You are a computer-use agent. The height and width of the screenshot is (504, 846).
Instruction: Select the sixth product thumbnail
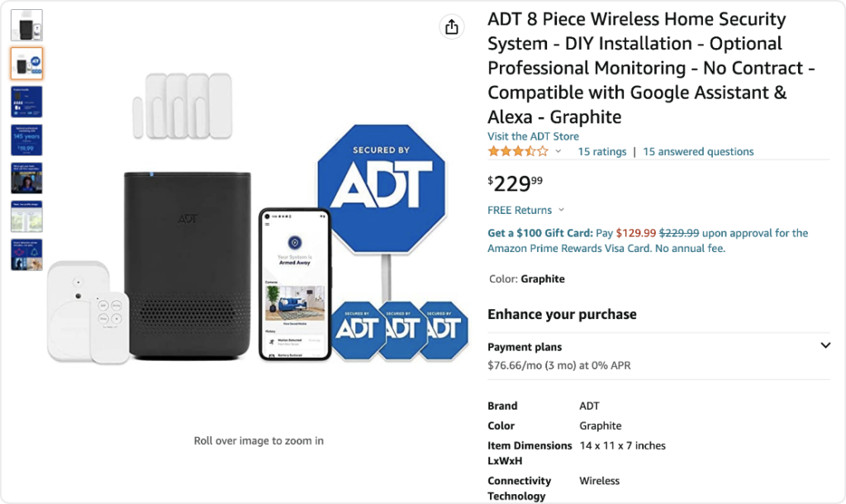point(26,216)
